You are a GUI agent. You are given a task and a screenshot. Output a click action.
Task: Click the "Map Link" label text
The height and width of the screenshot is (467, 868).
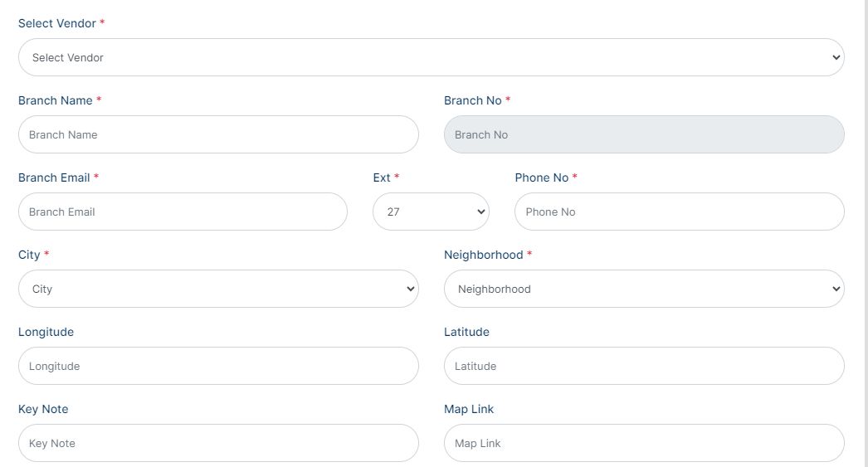click(x=469, y=409)
